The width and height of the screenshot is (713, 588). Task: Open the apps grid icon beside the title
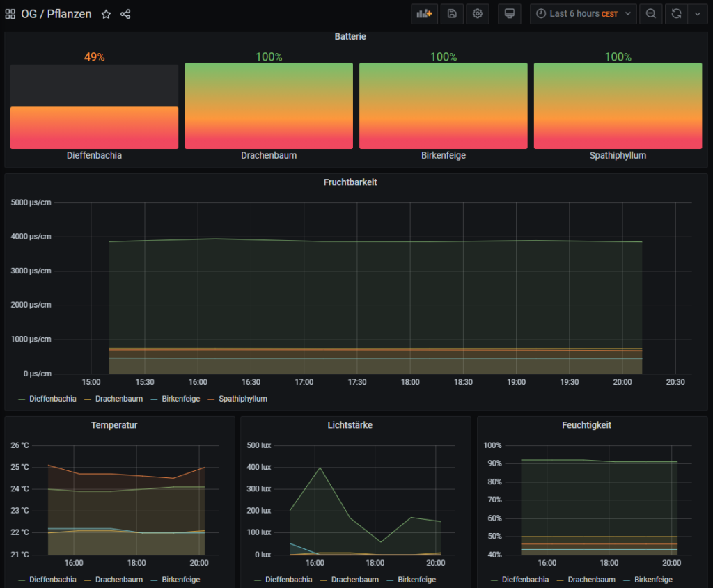coord(10,14)
